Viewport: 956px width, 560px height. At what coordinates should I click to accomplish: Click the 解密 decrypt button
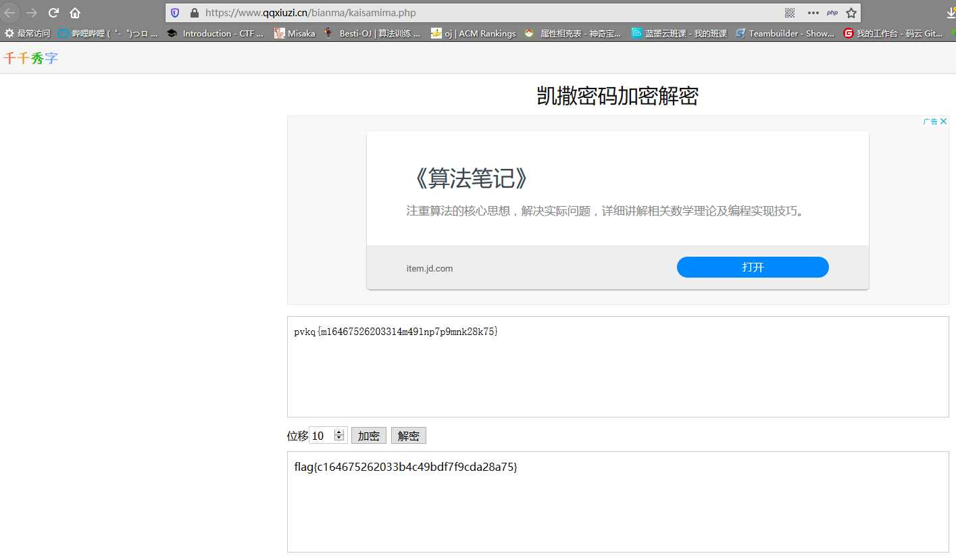point(409,436)
